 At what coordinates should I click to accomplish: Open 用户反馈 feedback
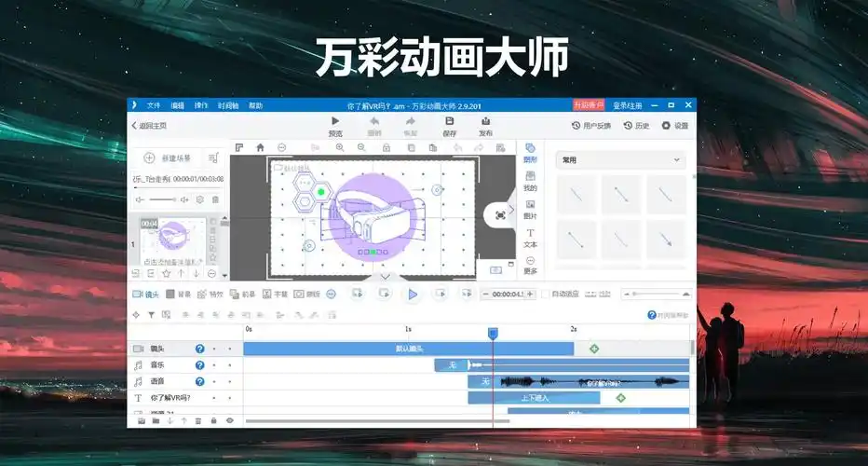[x=591, y=126]
